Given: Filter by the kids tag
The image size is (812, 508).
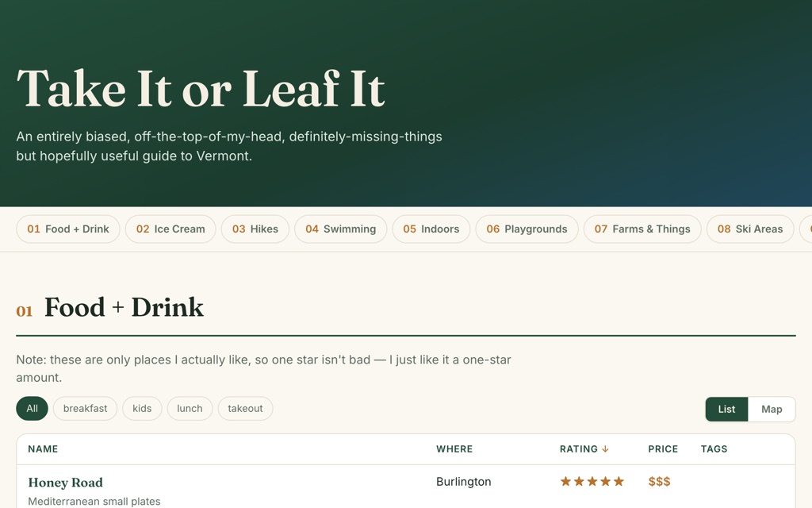Looking at the screenshot, I should [x=142, y=409].
